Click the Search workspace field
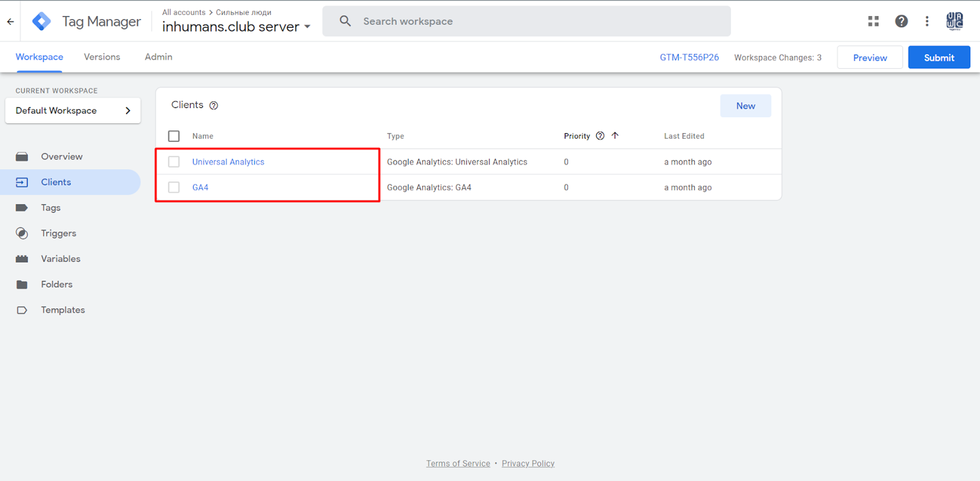This screenshot has width=980, height=481. pos(526,21)
